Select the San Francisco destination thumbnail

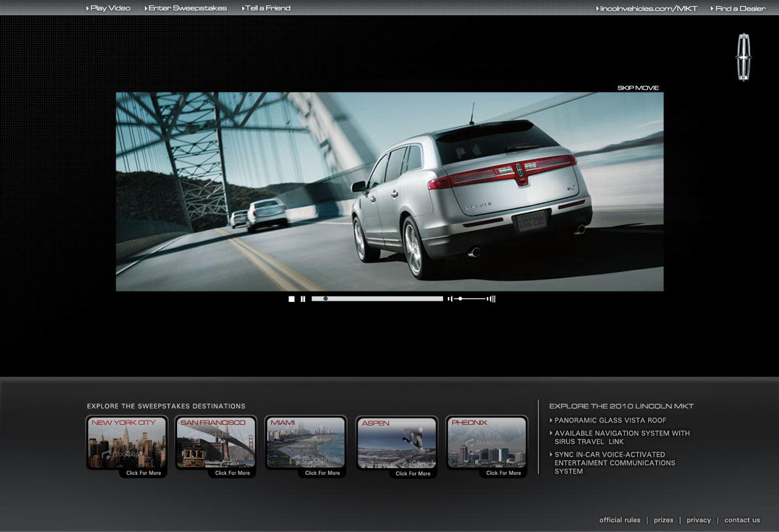point(215,443)
